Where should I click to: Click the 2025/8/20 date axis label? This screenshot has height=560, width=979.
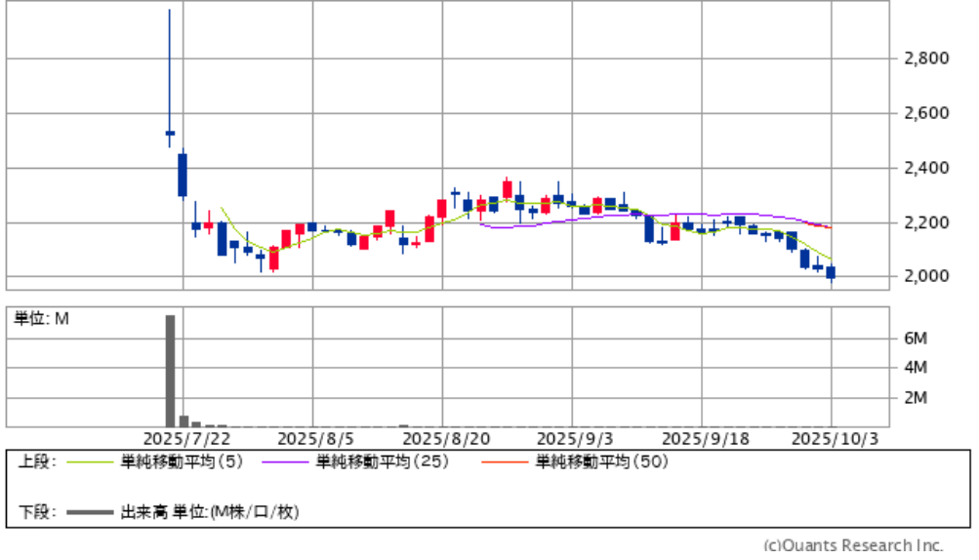tap(443, 439)
